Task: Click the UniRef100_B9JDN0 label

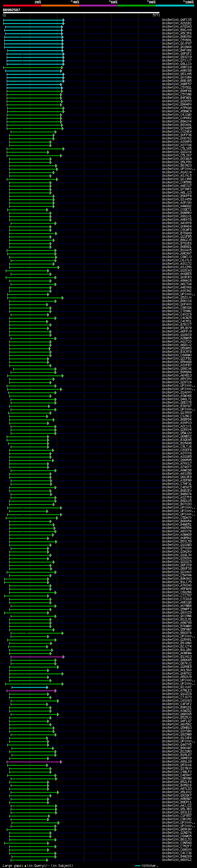Action: click(x=177, y=643)
